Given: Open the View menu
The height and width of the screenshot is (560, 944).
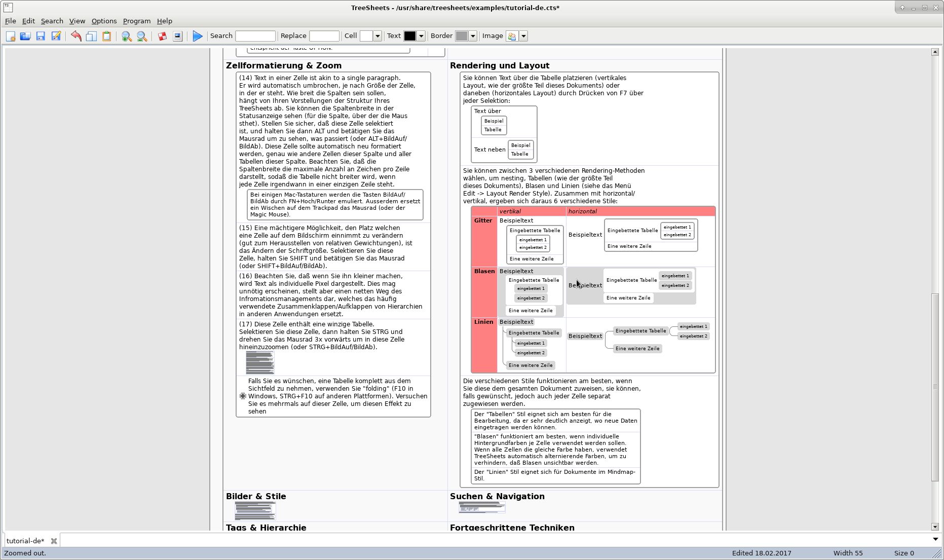Looking at the screenshot, I should [x=77, y=21].
